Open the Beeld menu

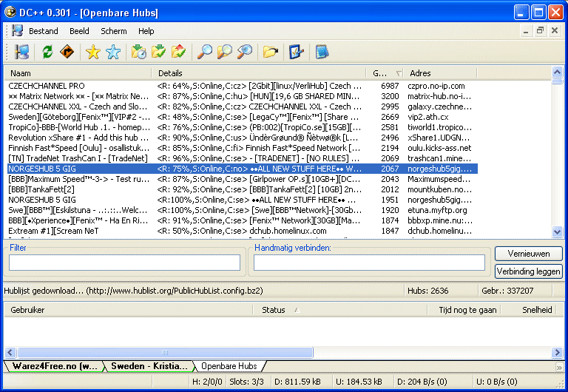[79, 31]
